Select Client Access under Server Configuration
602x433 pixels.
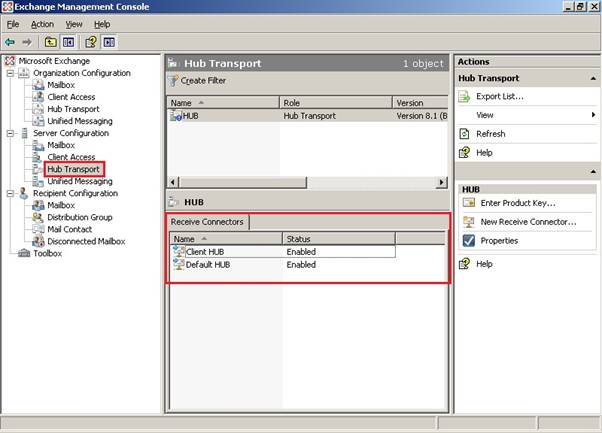(71, 157)
